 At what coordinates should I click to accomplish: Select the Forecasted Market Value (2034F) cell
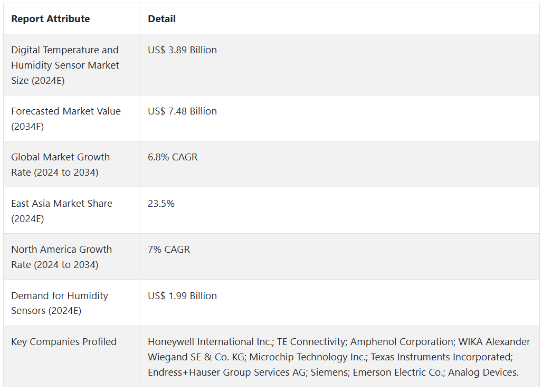coord(66,119)
